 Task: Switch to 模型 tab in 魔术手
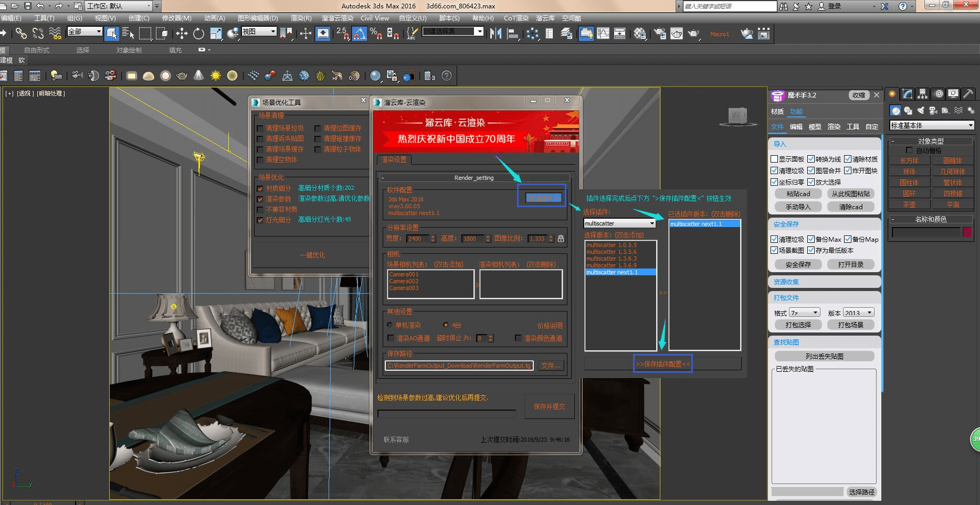tap(815, 126)
